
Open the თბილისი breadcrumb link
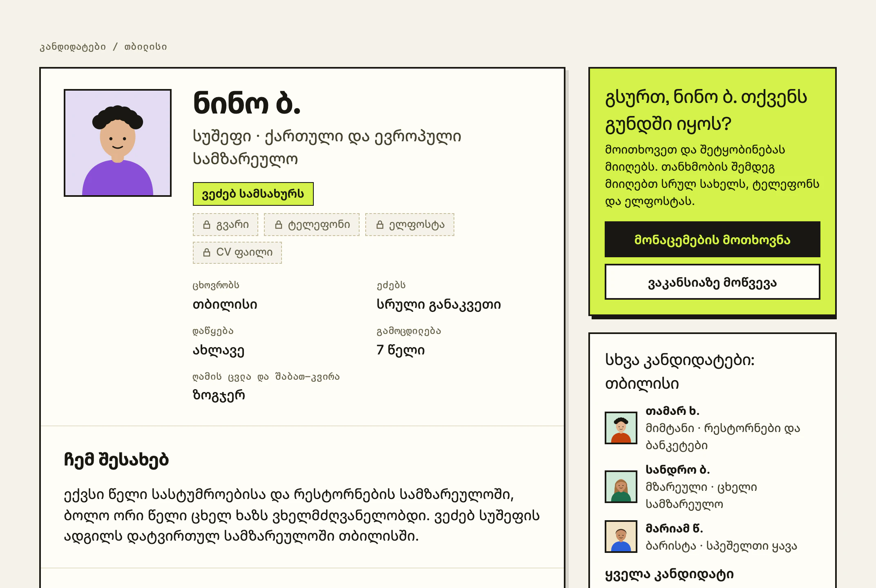145,47
